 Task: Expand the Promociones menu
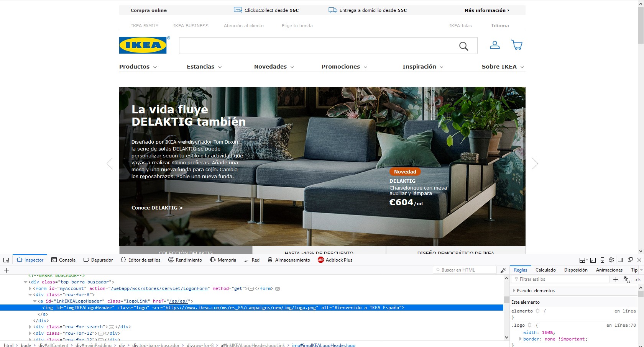[x=344, y=67]
